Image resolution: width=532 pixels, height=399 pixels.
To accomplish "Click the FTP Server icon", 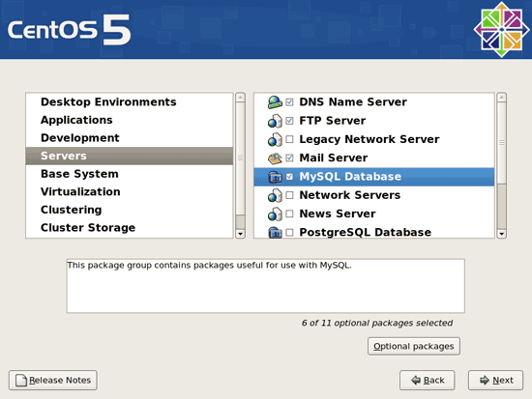I will (x=275, y=121).
